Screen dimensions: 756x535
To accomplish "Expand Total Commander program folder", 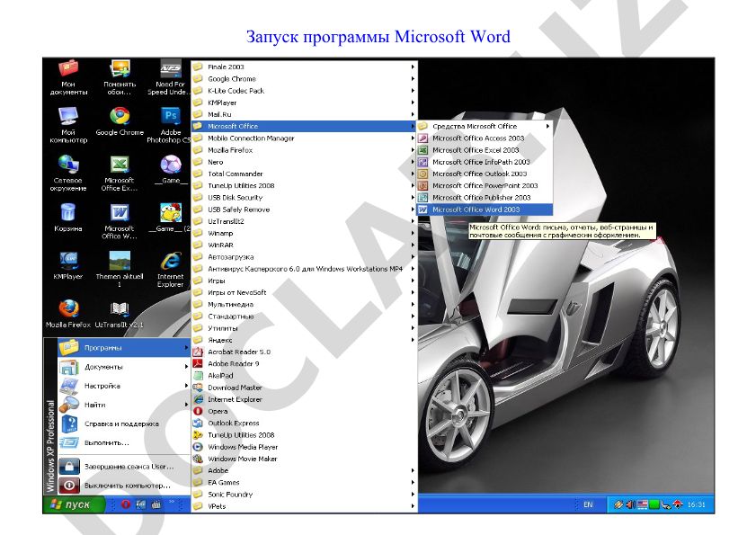I will [x=304, y=174].
